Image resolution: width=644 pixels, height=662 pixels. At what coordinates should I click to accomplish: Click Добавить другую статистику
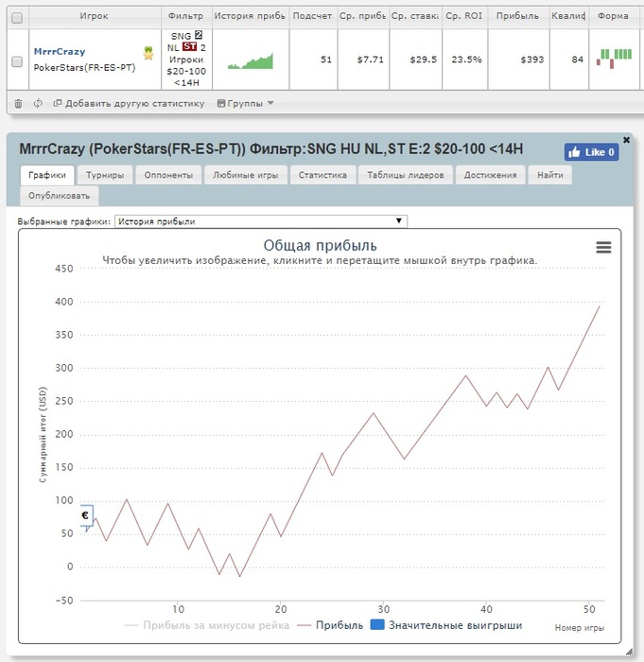(129, 103)
